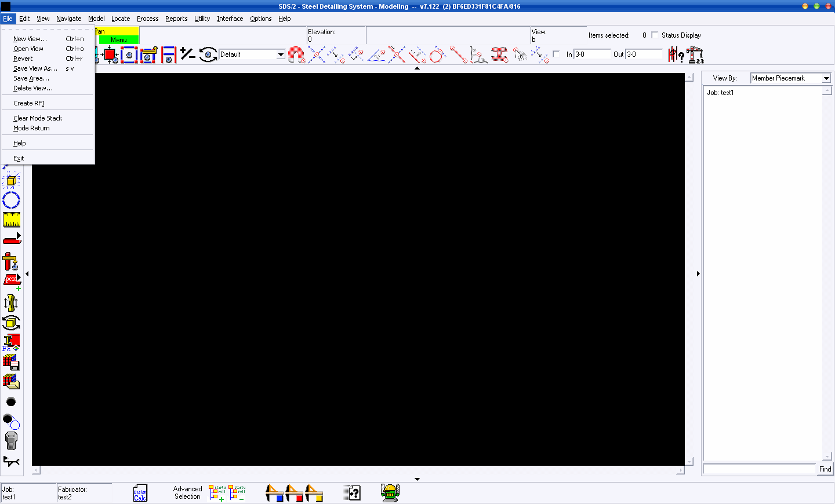This screenshot has width=835, height=504.
Task: Click the blue-square drafting triangle icon
Action: tap(274, 493)
